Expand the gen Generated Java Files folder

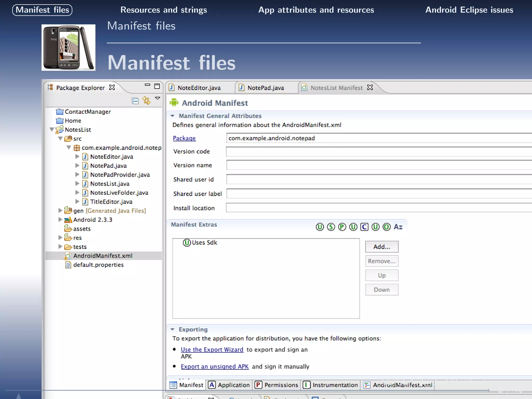60,210
